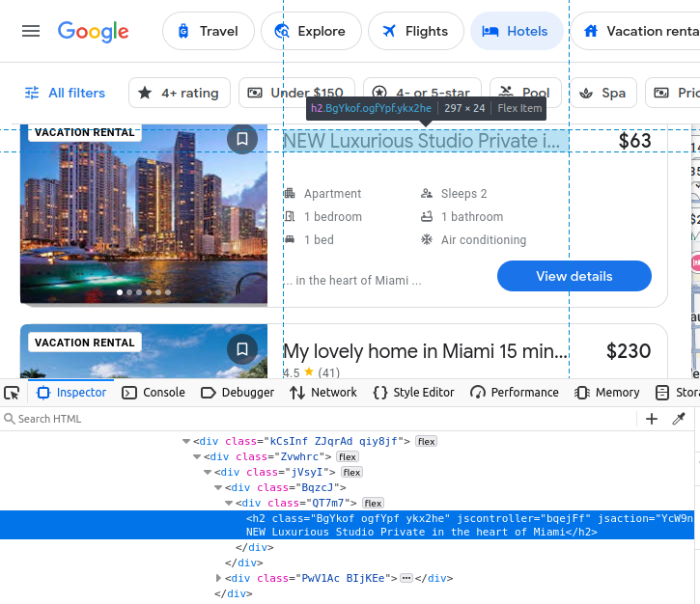Save the first vacation rental with the bookmark icon
This screenshot has height=604, width=700.
pyautogui.click(x=242, y=140)
